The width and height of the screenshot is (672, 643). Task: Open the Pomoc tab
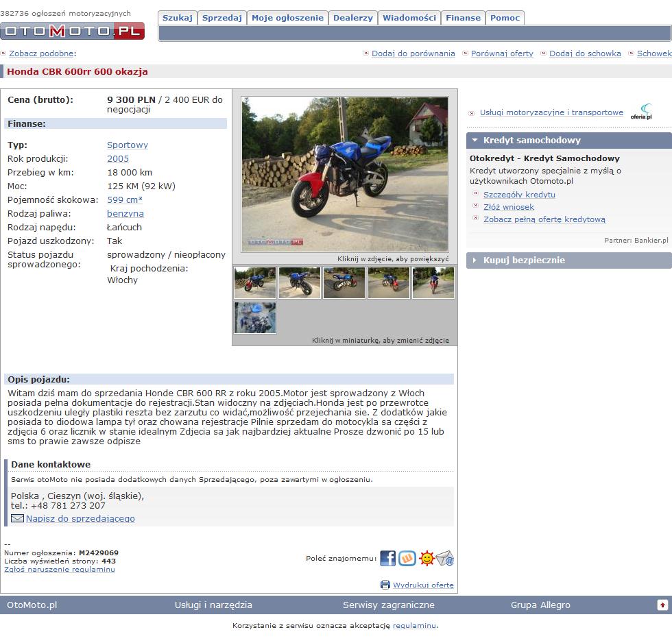pos(505,18)
